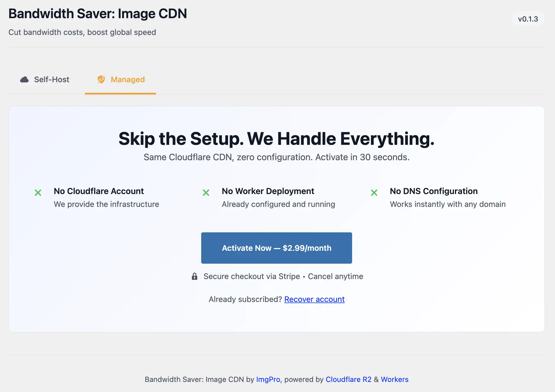Click the v0.1.3 version badge

click(528, 19)
